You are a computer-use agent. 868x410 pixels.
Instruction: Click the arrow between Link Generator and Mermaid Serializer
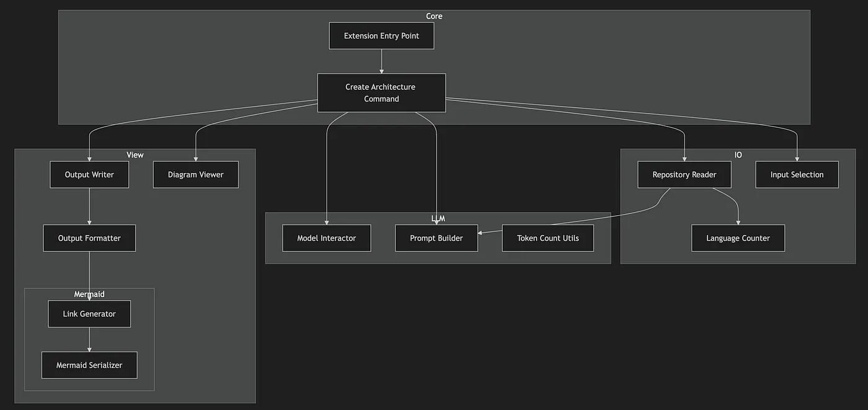89,339
